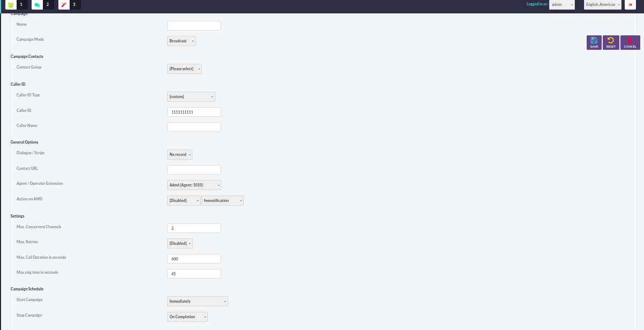Open the Stop Campaign On Completion dropdown
Screen dimensions: 644x330
(x=188, y=317)
